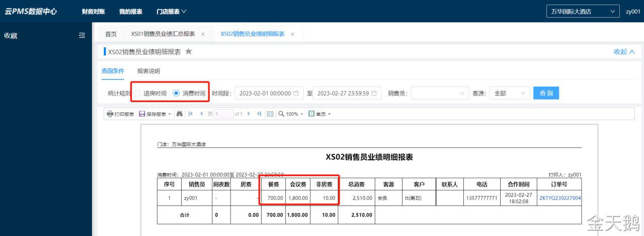644x236 pixels.
Task: Go to last report page
Action: pos(260,114)
